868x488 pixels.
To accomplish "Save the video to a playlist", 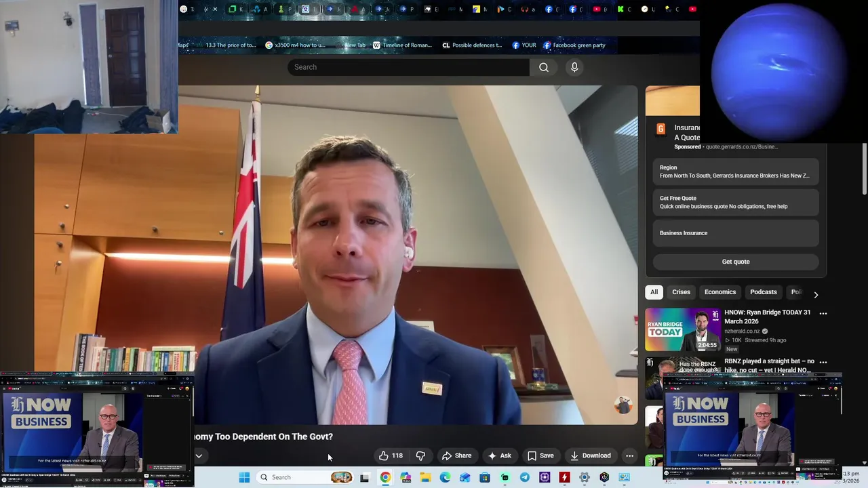I will (x=540, y=455).
